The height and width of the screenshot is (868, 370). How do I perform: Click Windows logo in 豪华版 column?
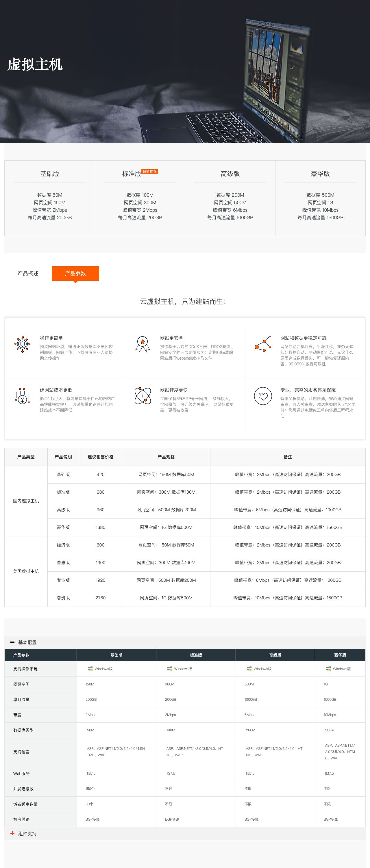pyautogui.click(x=328, y=668)
